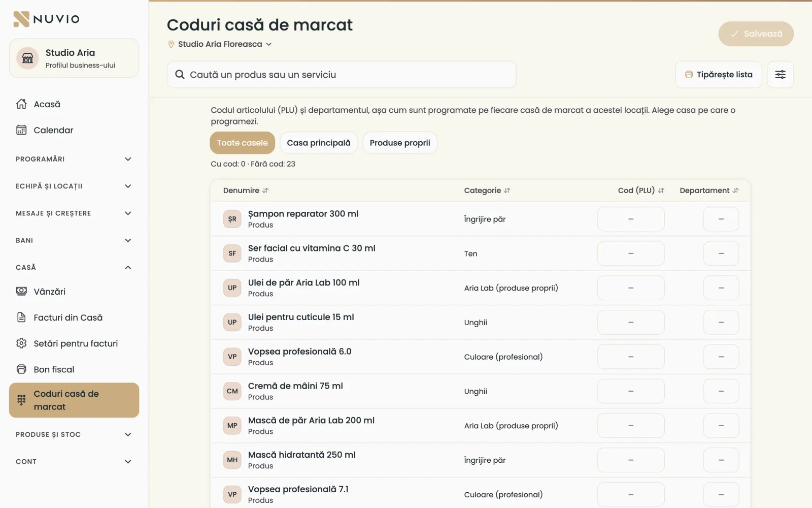Open Facturi din Casă

[x=74, y=317]
